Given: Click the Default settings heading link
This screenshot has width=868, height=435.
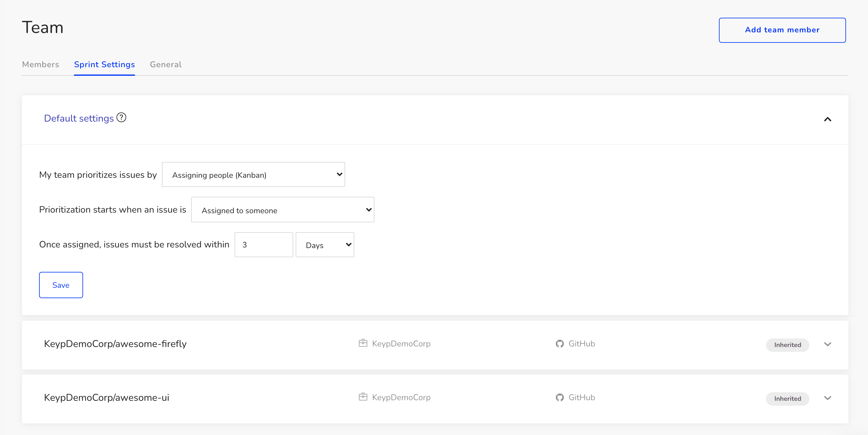Looking at the screenshot, I should pos(79,118).
